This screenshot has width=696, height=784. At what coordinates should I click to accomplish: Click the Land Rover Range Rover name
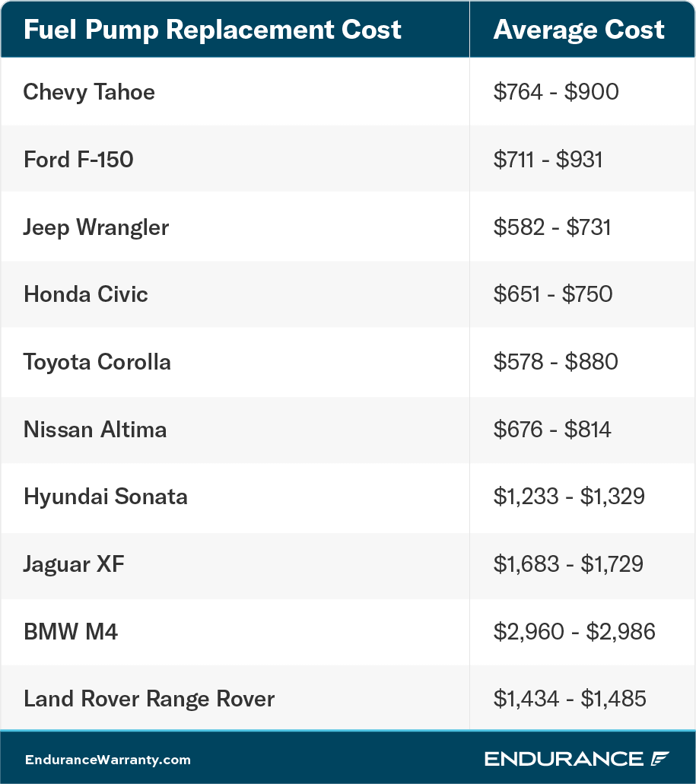tap(149, 698)
